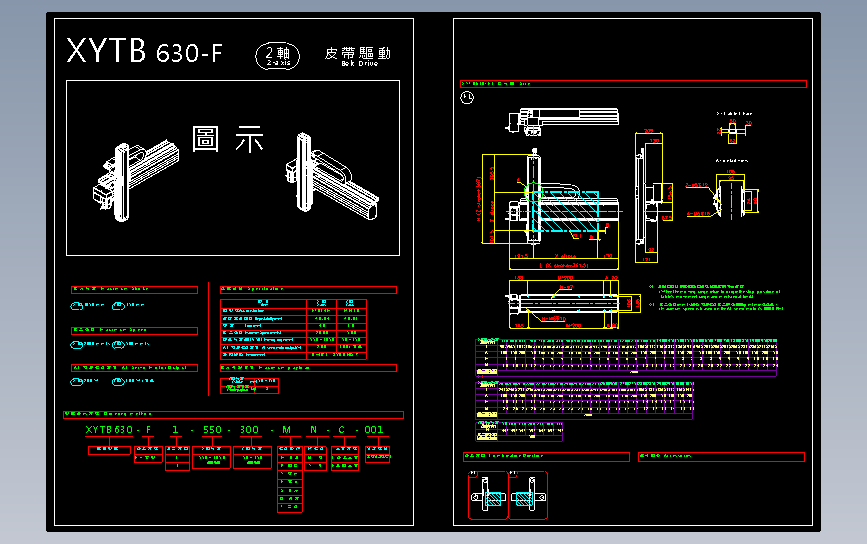Click the left sensor position diagram
This screenshot has width=867, height=544.
point(488,495)
